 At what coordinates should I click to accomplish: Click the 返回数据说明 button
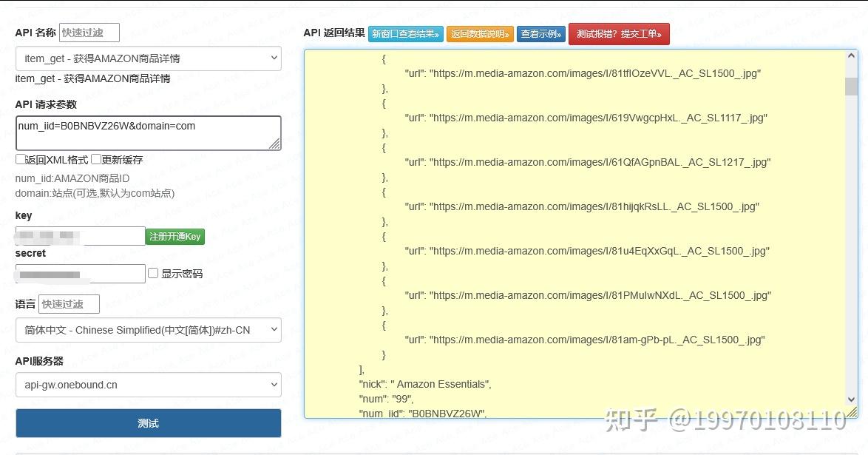480,34
